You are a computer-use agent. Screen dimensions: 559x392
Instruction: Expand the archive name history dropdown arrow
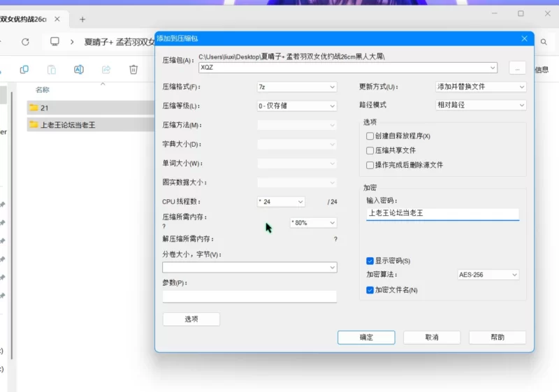pos(493,68)
